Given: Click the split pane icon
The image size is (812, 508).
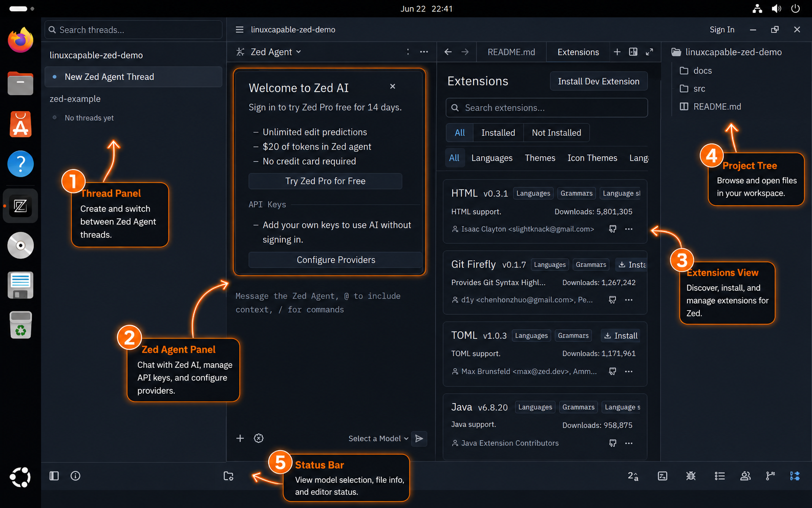Looking at the screenshot, I should coord(633,52).
